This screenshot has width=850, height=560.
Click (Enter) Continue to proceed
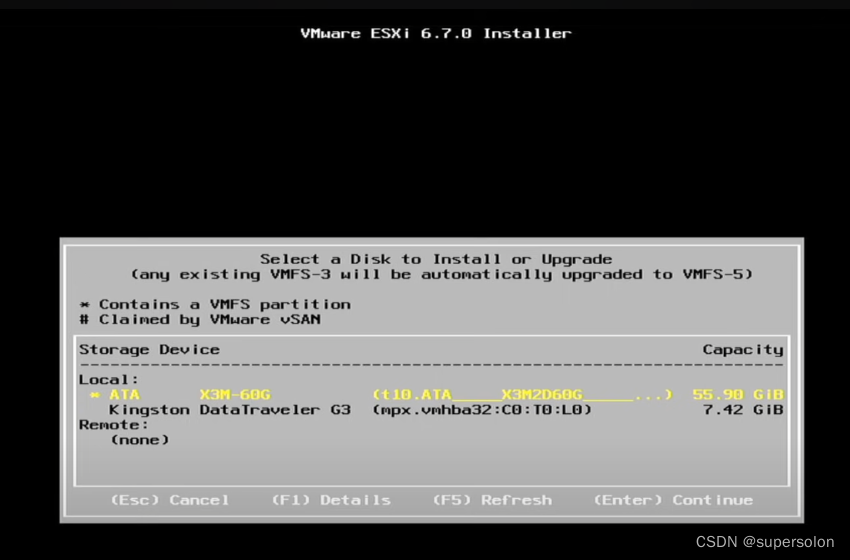[x=673, y=500]
